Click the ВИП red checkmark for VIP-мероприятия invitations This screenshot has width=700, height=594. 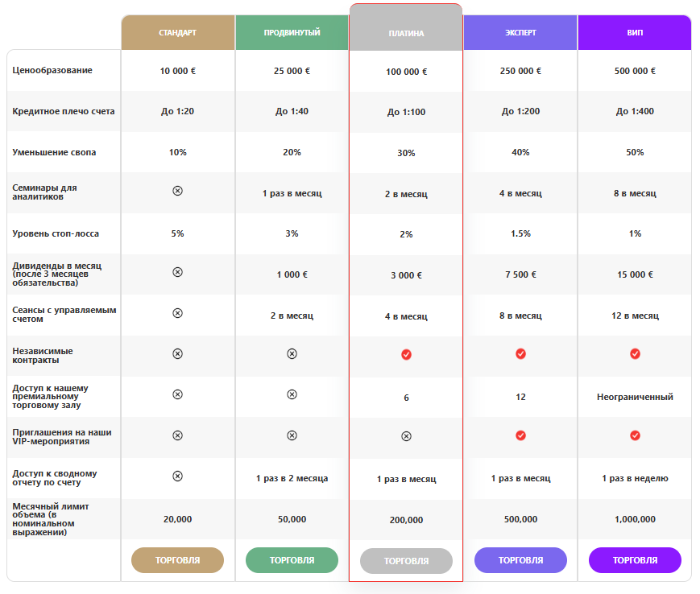(635, 435)
